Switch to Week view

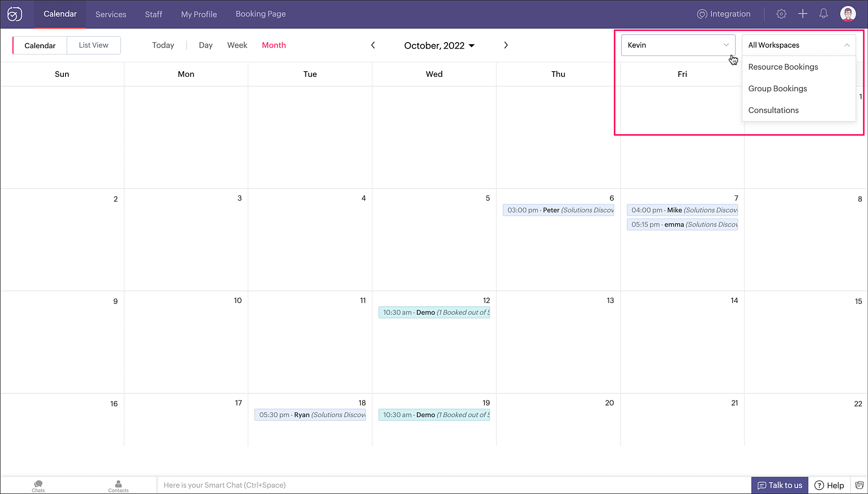(237, 45)
